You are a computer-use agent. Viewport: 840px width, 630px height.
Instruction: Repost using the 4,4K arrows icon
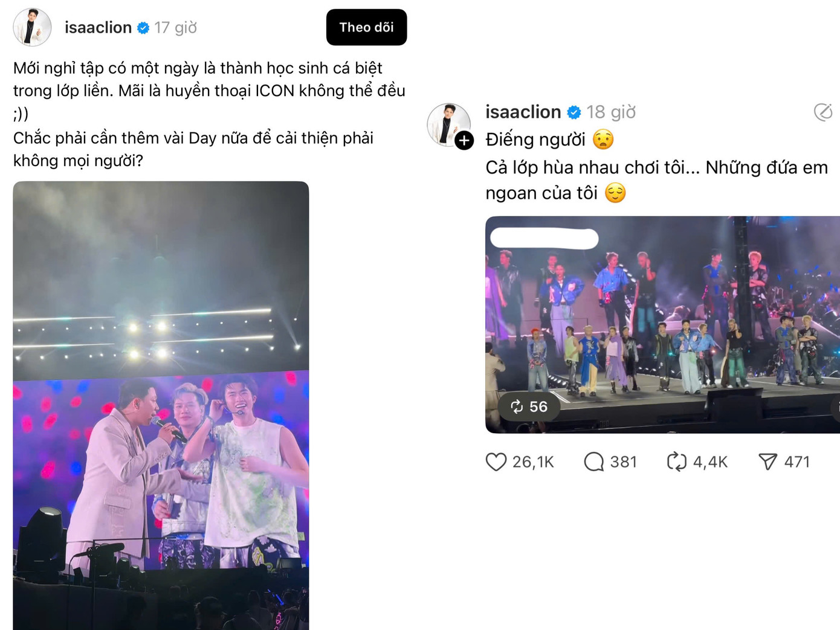677,462
